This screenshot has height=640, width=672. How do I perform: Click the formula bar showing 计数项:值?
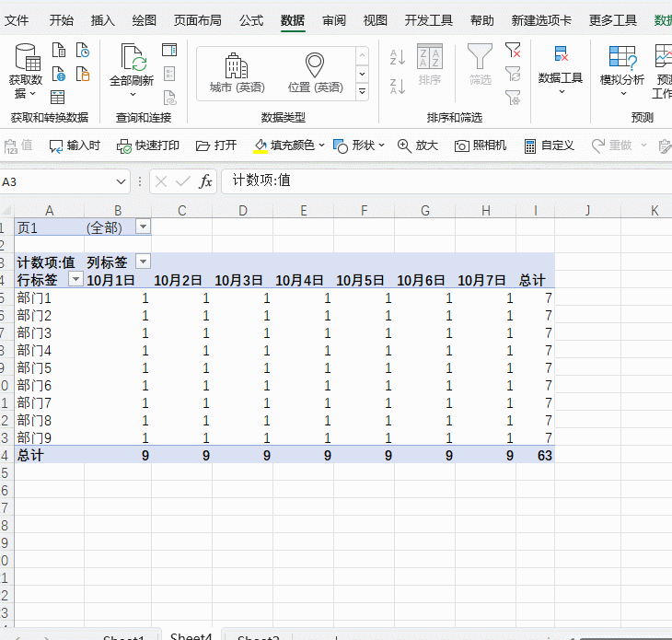(x=446, y=180)
